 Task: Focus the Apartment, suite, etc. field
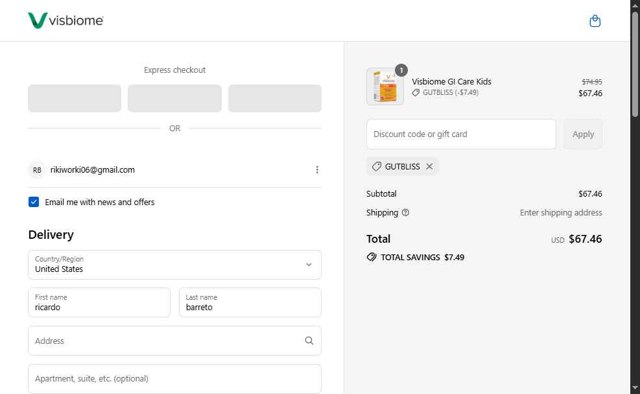coord(175,379)
